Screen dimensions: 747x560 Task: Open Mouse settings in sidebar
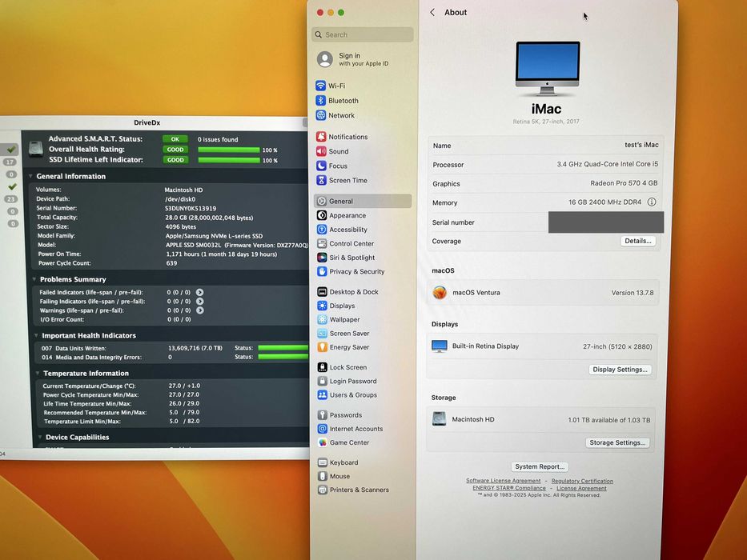[334, 476]
